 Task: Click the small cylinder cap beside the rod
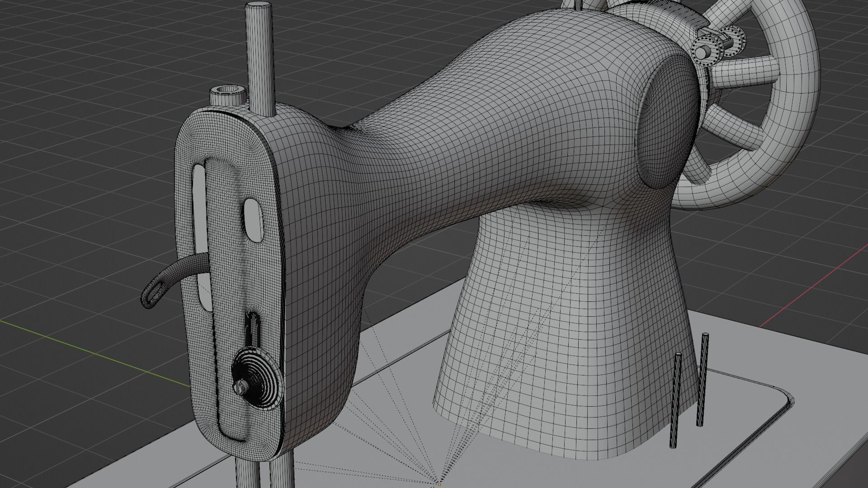pos(227,96)
